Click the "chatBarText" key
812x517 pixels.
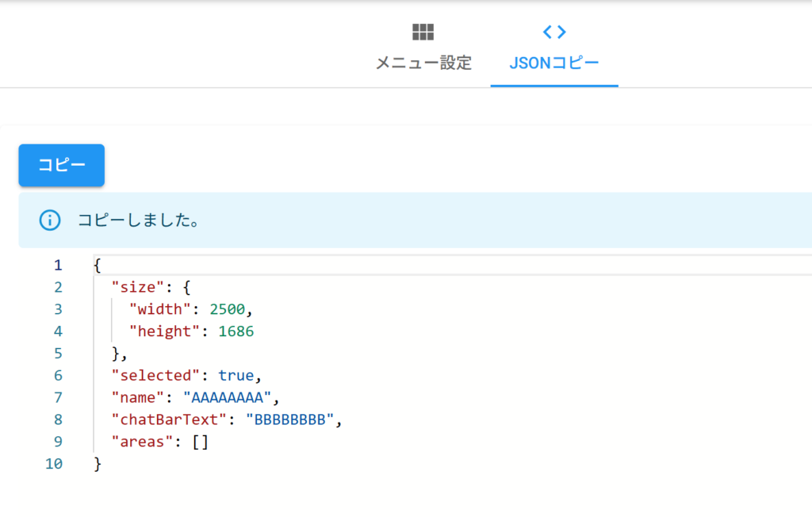click(170, 420)
